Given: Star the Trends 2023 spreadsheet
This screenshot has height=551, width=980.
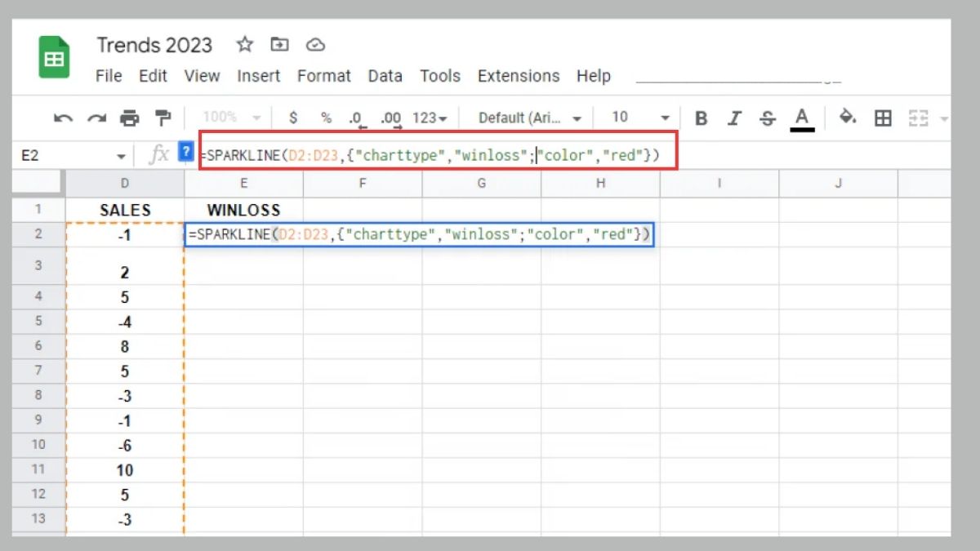Looking at the screenshot, I should 243,46.
